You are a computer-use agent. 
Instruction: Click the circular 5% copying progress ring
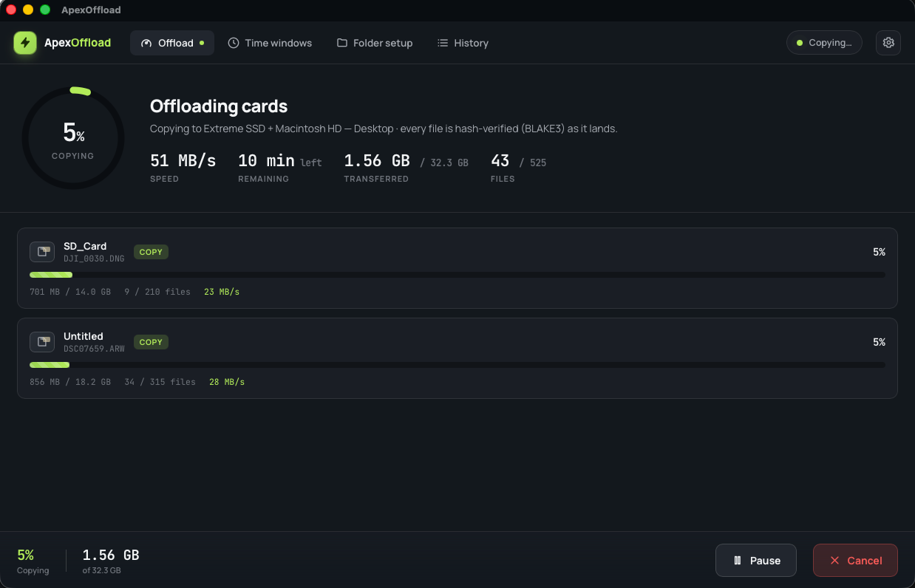click(73, 138)
